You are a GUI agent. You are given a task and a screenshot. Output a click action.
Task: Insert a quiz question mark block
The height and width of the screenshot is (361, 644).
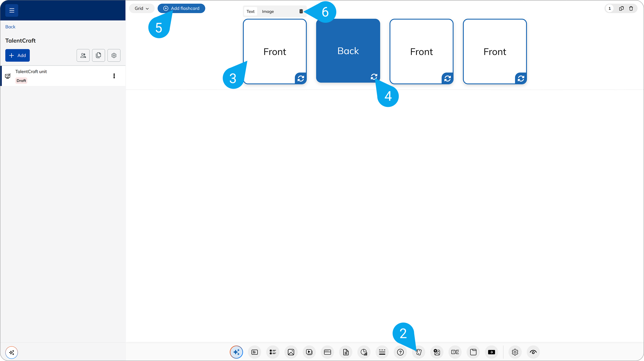400,352
